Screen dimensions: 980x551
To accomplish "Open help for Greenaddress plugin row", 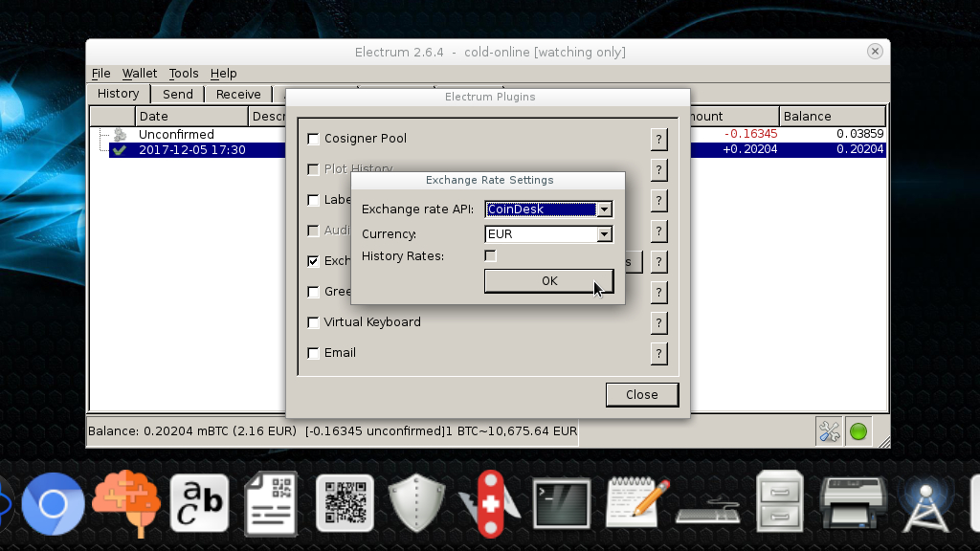I will click(x=658, y=293).
